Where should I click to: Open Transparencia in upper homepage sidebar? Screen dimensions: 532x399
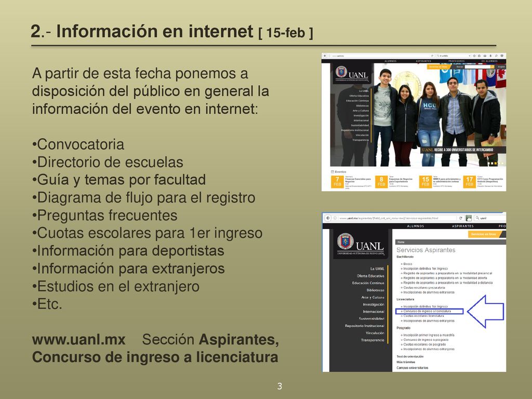[361, 140]
